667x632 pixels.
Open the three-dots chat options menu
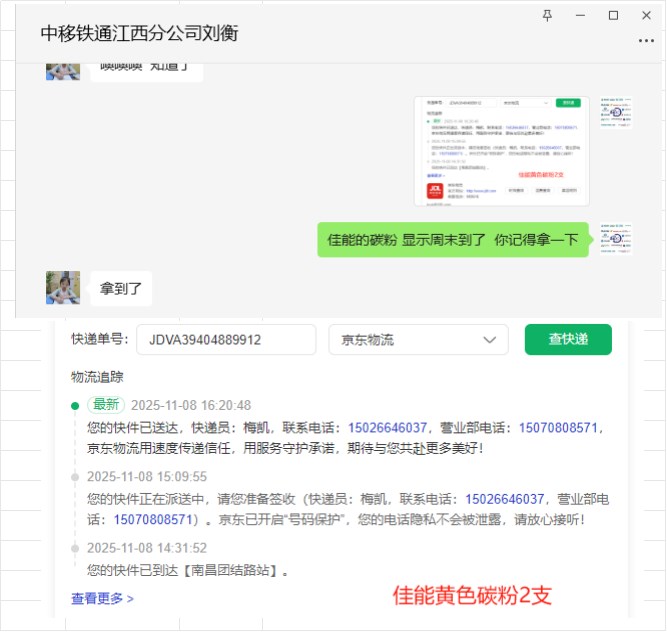click(x=646, y=40)
